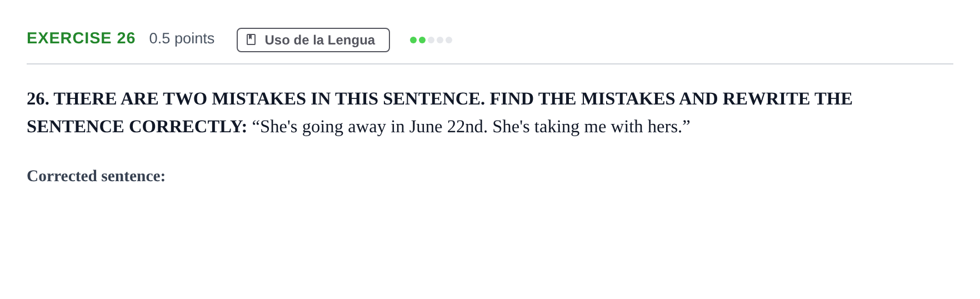The image size is (980, 299).
Task: Open the Uso de la Lengua category badge
Action: 313,40
